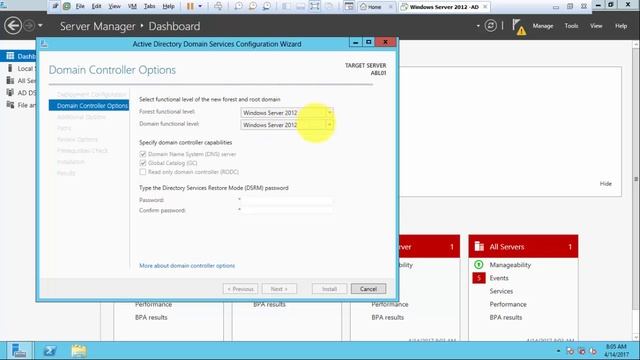640x360 pixels.
Task: Switch to Windows Server 2012 - AD tab
Action: [x=444, y=7]
